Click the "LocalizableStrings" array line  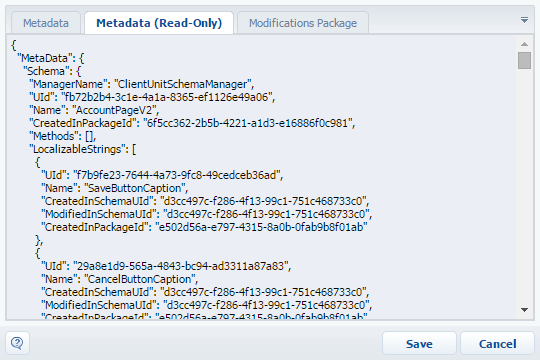[83, 149]
